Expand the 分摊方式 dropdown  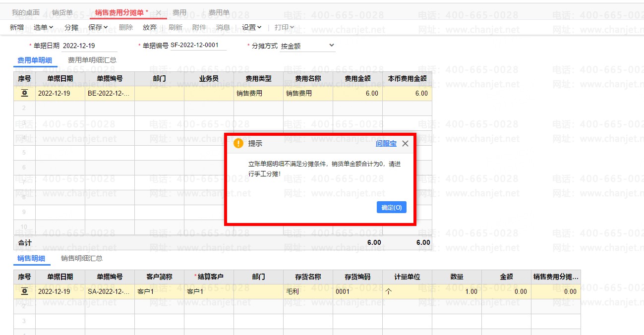pyautogui.click(x=332, y=46)
